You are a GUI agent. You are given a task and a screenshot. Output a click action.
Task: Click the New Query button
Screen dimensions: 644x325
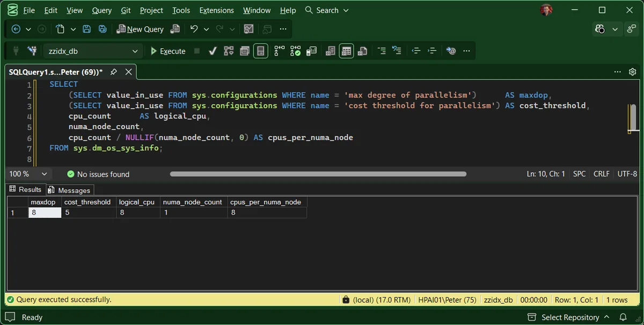(140, 29)
